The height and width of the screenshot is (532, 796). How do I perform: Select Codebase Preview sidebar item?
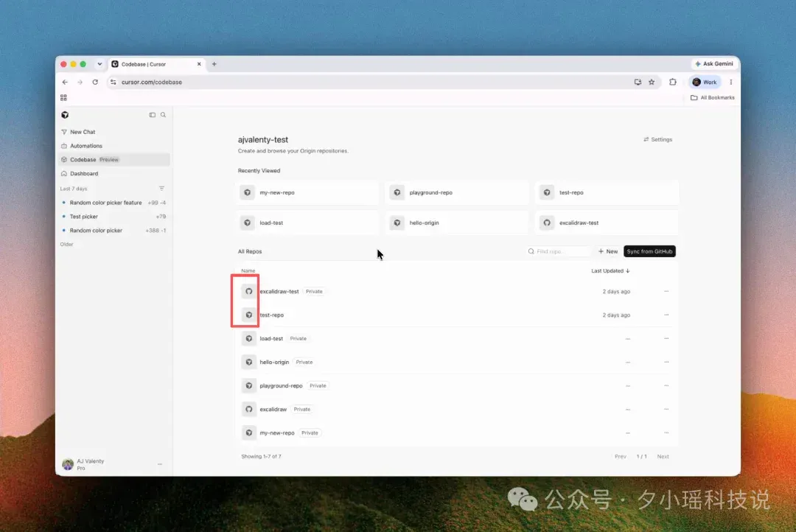point(114,159)
